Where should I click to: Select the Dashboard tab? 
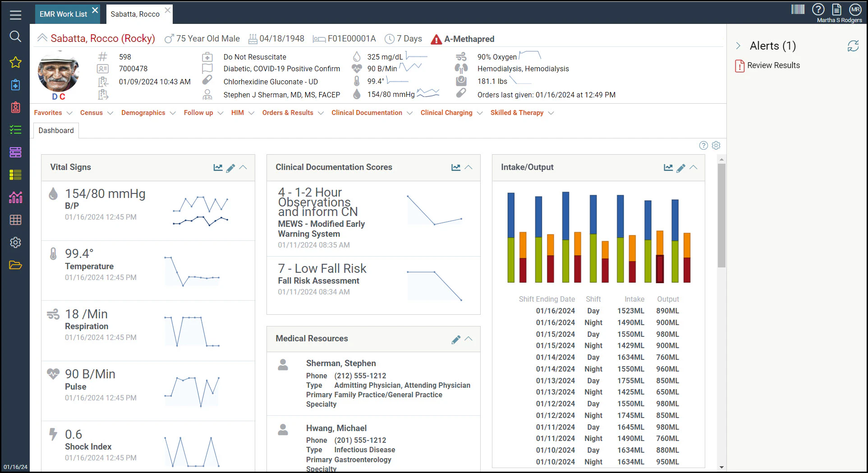pyautogui.click(x=56, y=131)
